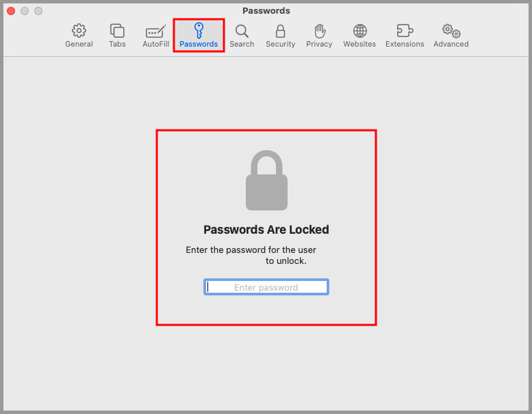Select the Tabs preferences icon

[117, 31]
